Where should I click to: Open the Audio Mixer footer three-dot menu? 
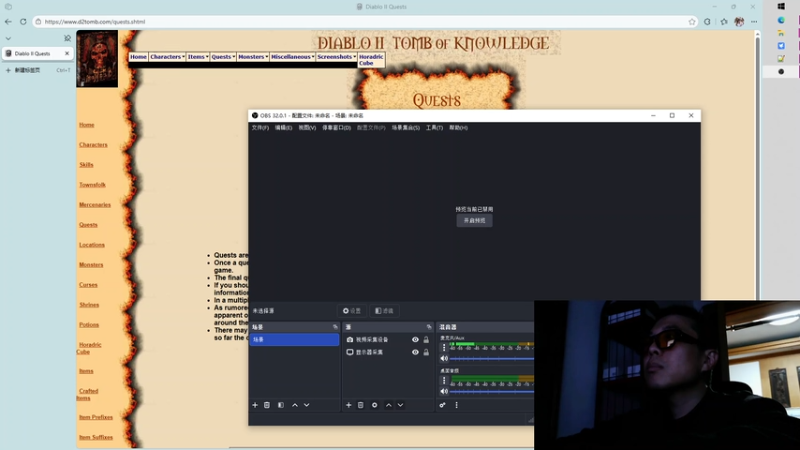[457, 405]
